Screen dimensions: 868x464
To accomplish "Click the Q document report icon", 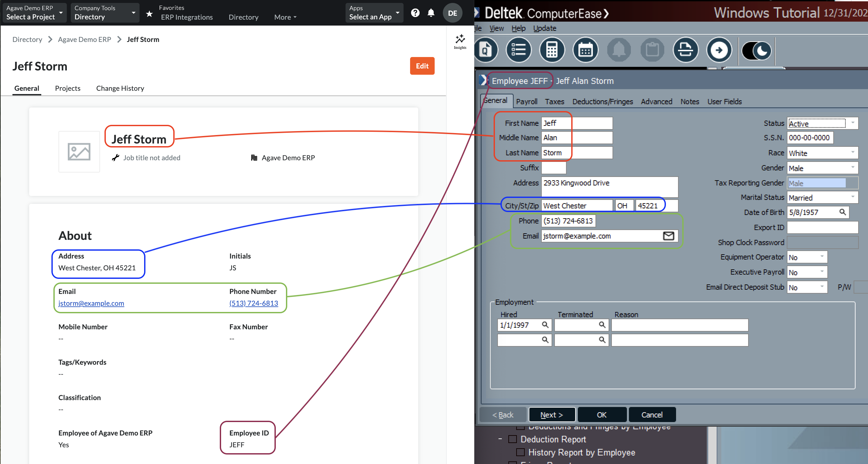I will coord(486,49).
